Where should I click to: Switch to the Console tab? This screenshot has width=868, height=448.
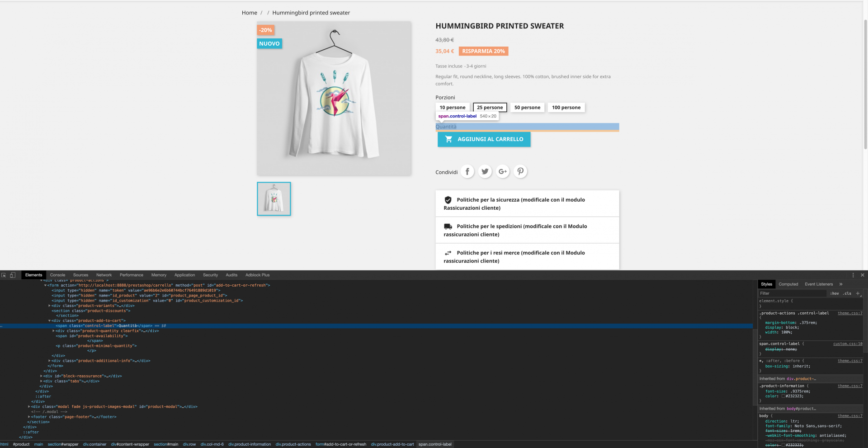[57, 275]
